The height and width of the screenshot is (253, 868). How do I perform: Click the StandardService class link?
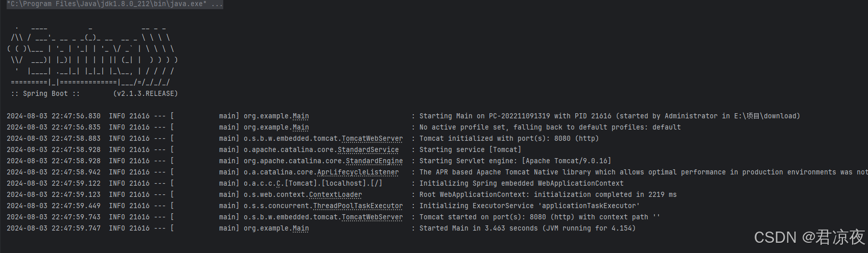pyautogui.click(x=368, y=150)
